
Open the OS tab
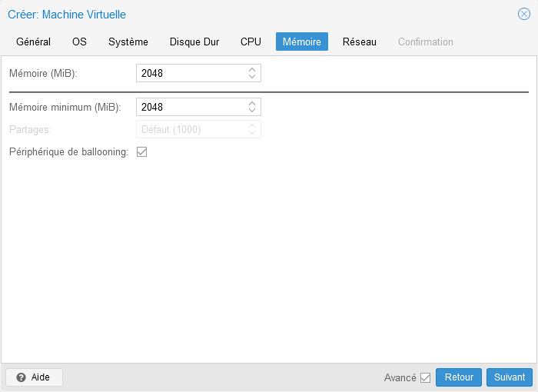(79, 42)
